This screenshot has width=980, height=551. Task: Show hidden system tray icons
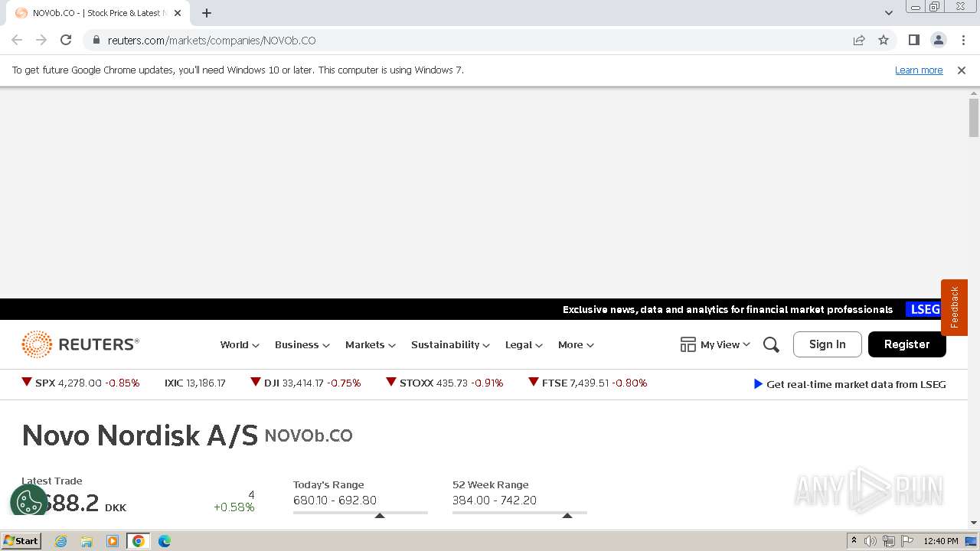tap(854, 541)
